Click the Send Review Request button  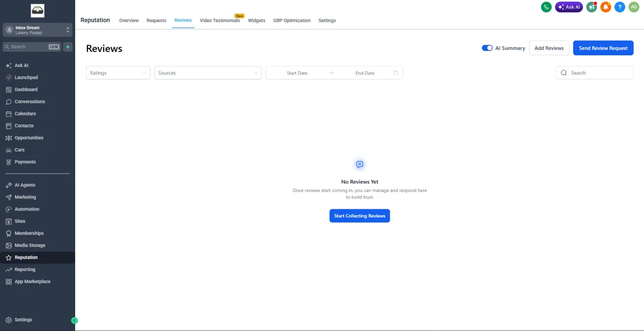603,48
